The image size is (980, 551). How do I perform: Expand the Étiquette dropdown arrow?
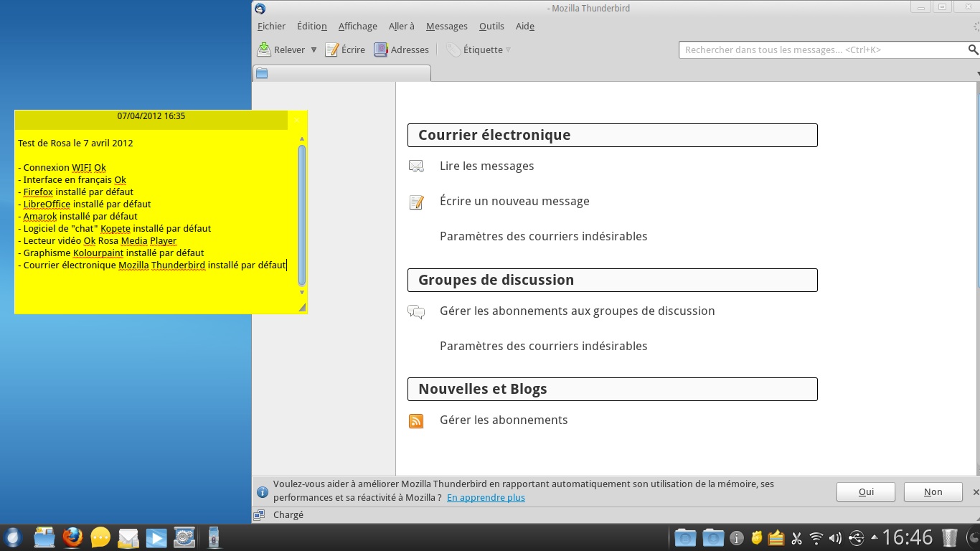508,50
